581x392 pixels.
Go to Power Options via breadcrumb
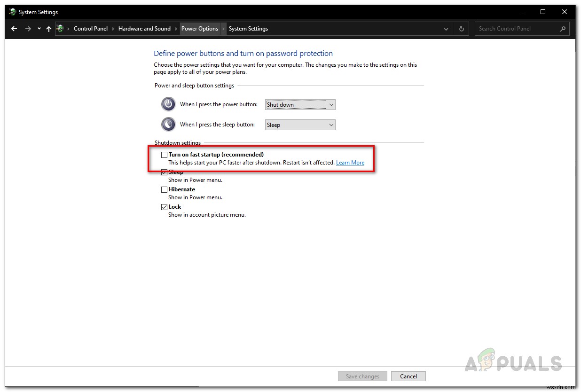click(x=200, y=29)
